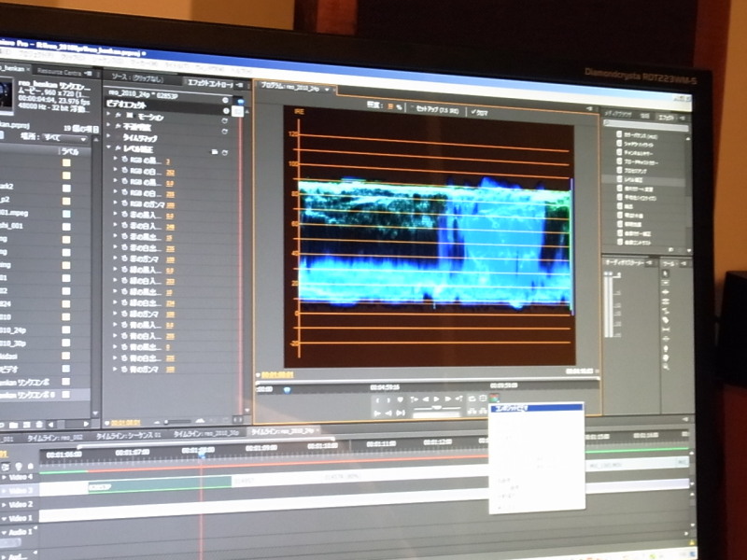The image size is (747, 560).
Task: Open the タイムライン: シーケンス 01 tab
Action: tap(129, 436)
